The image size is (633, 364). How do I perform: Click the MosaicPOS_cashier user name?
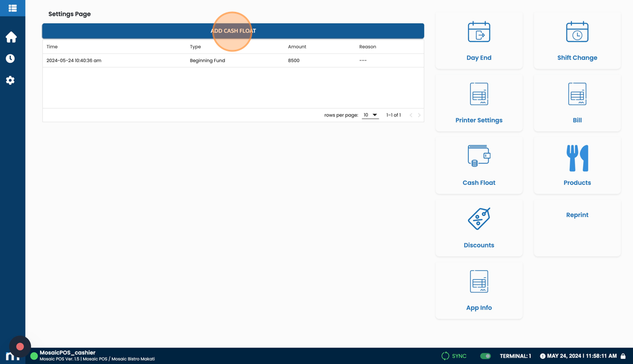[67, 353]
